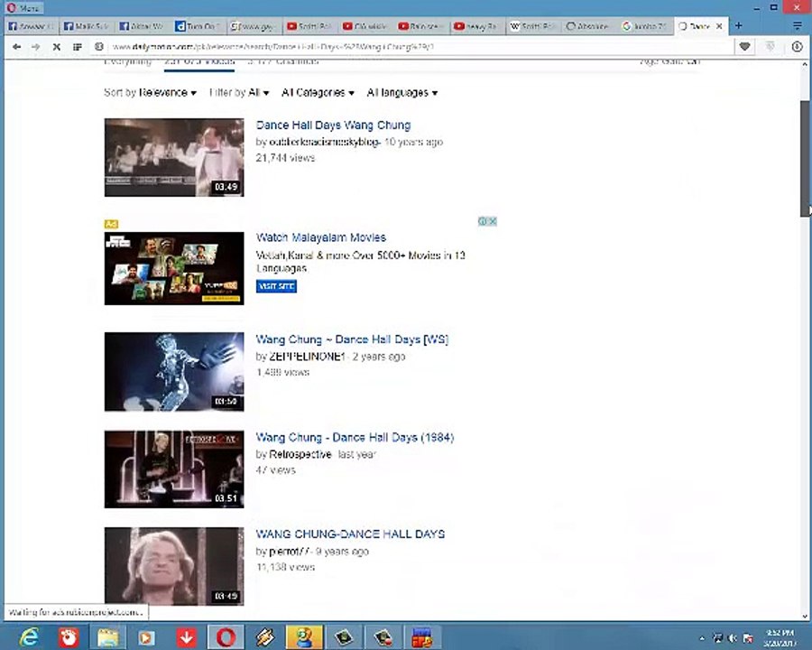
Task: Open 'Wang Chung - Dance Hall Days (1984)' link
Action: [355, 438]
